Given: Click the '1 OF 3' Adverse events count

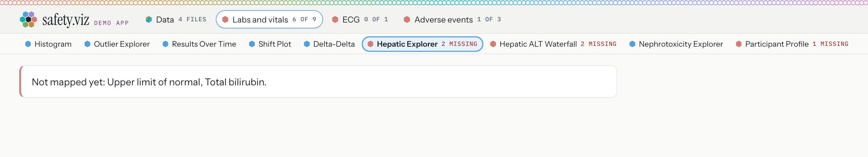Looking at the screenshot, I should point(489,19).
